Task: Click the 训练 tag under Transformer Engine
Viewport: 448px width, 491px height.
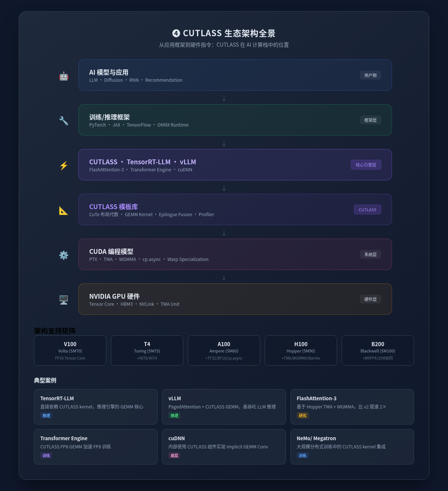Action: 46,456
